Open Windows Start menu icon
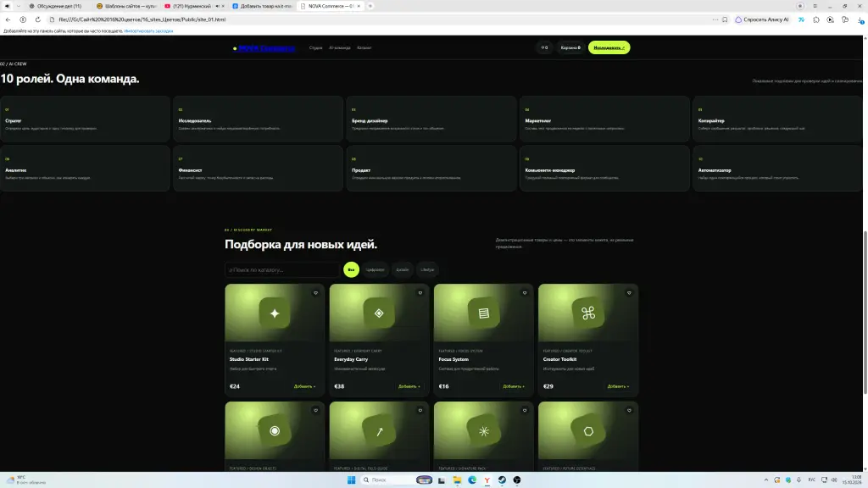868x488 pixels. tap(351, 480)
